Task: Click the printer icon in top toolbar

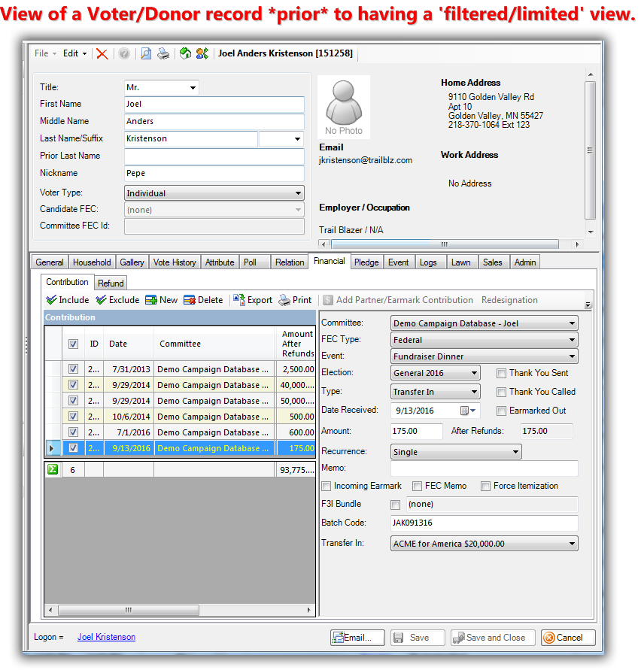Action: pyautogui.click(x=163, y=54)
